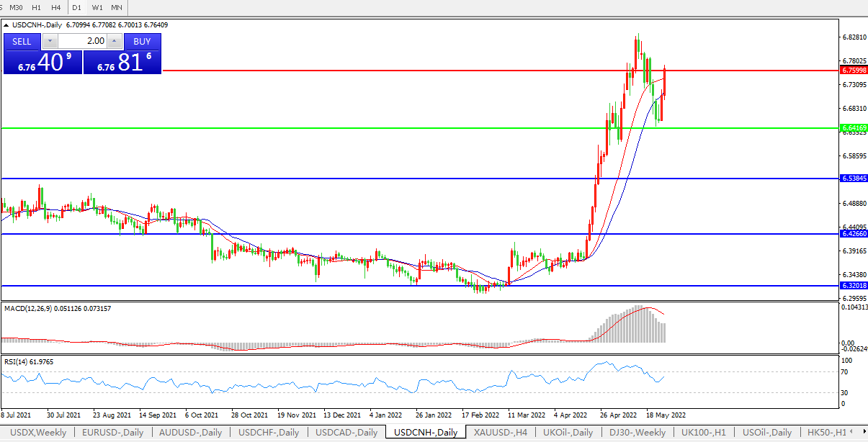Click the BUY button
This screenshot has height=442, width=868.
(x=142, y=41)
